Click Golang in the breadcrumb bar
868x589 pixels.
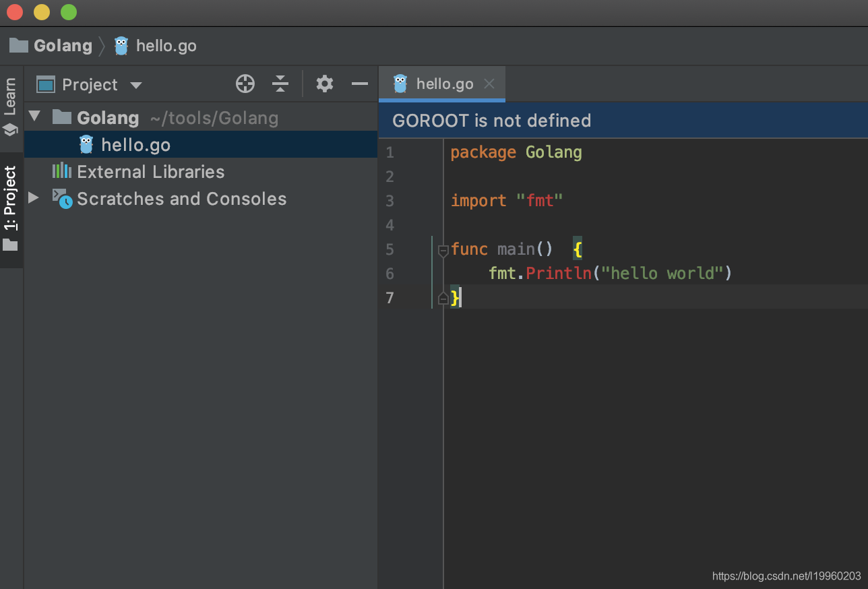coord(63,46)
